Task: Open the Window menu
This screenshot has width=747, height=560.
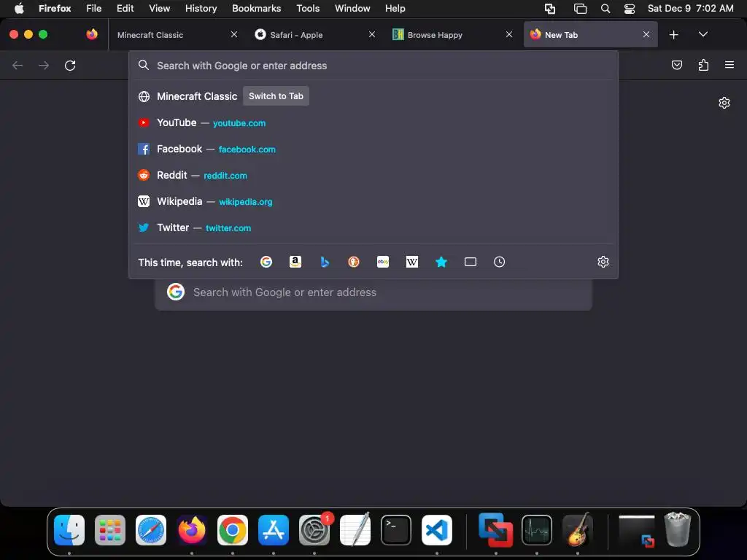Action: pos(352,8)
